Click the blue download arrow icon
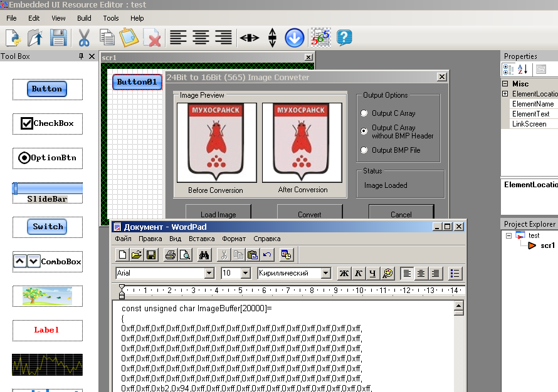This screenshot has height=392, width=558. [x=294, y=38]
